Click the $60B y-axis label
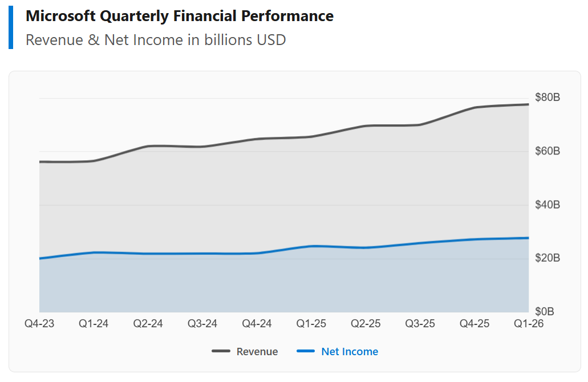 pyautogui.click(x=548, y=151)
